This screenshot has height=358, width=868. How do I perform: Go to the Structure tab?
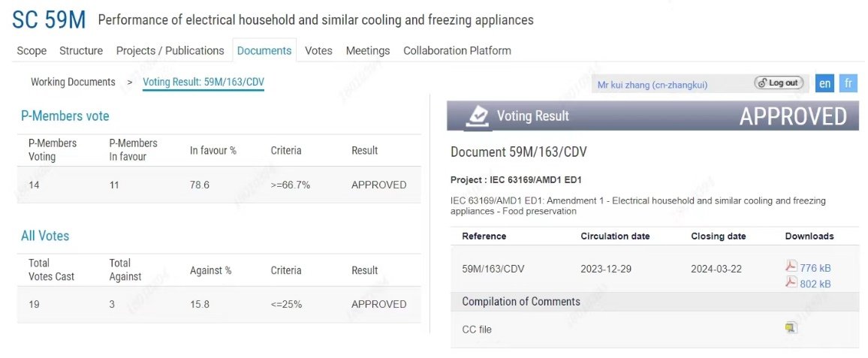(81, 50)
